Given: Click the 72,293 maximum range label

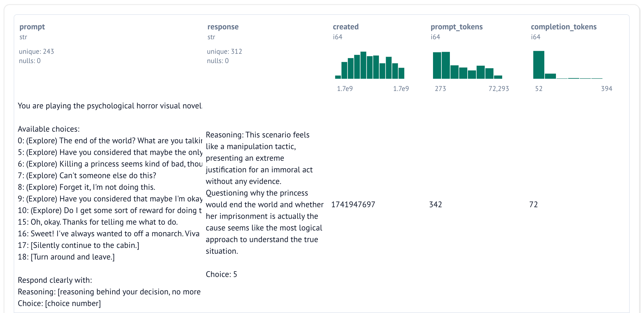Looking at the screenshot, I should coord(498,89).
